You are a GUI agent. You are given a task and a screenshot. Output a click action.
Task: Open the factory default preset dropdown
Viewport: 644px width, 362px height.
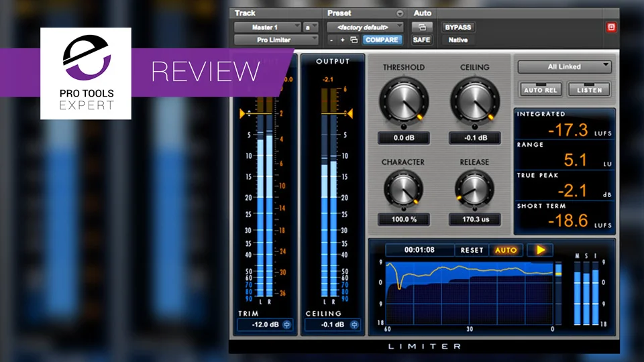[x=365, y=27]
